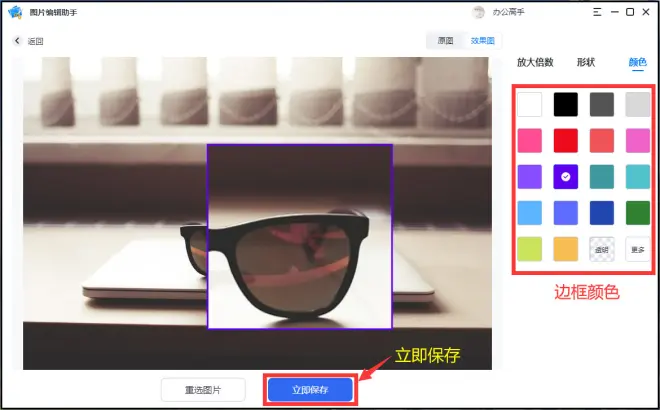Open the 形状 tab
The height and width of the screenshot is (410, 660).
coord(585,62)
